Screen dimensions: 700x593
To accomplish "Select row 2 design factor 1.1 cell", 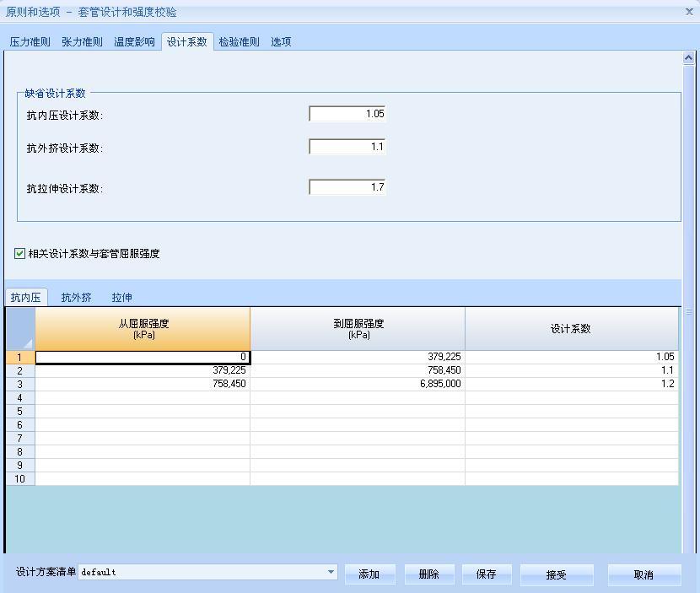I will point(572,370).
